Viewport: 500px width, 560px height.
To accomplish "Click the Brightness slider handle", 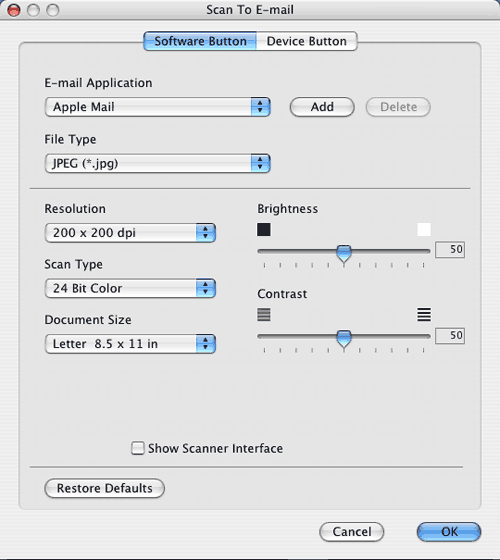I will tap(344, 254).
